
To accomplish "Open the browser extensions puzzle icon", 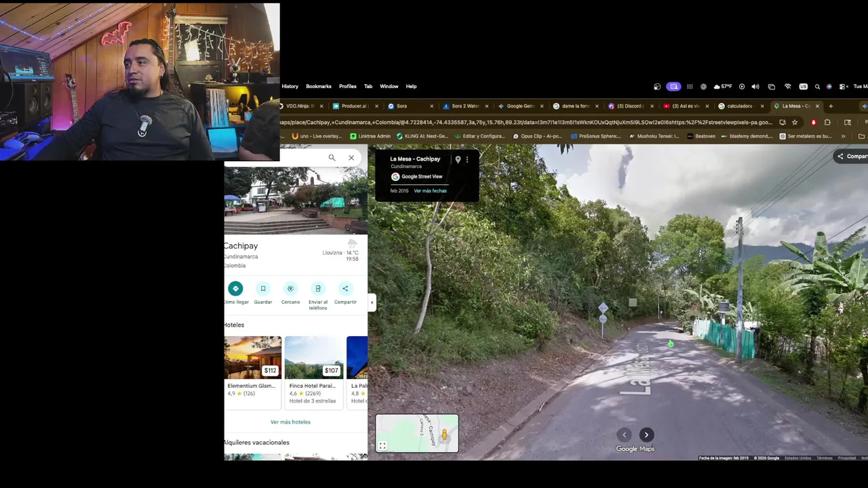I will pos(827,122).
